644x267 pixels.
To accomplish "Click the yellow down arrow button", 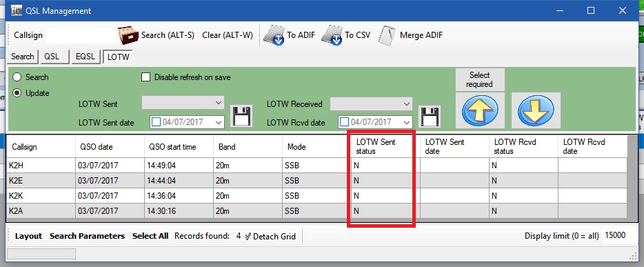I will (x=536, y=110).
